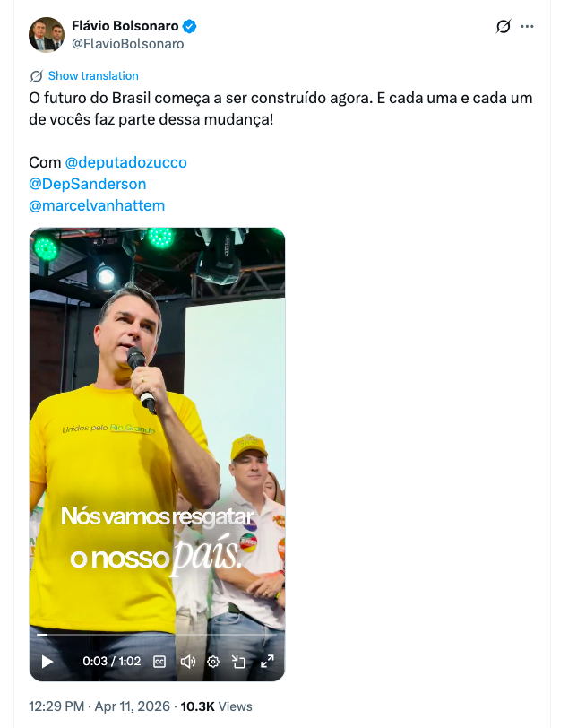This screenshot has height=728, width=577.
Task: Click the video elapsed time display
Action: [111, 662]
